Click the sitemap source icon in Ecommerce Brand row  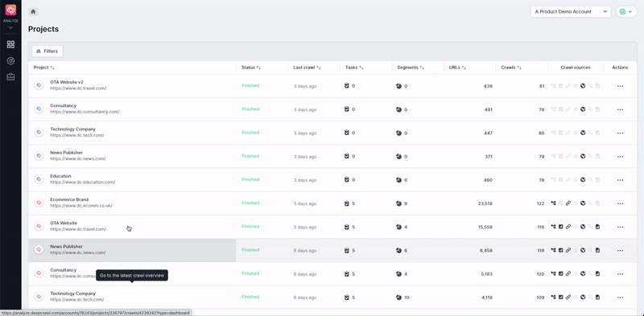pos(553,203)
